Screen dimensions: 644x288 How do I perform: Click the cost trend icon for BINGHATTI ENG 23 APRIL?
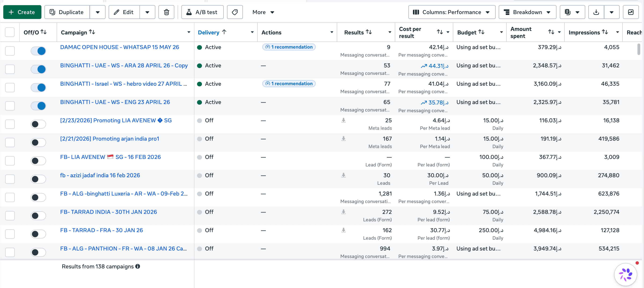tap(424, 103)
